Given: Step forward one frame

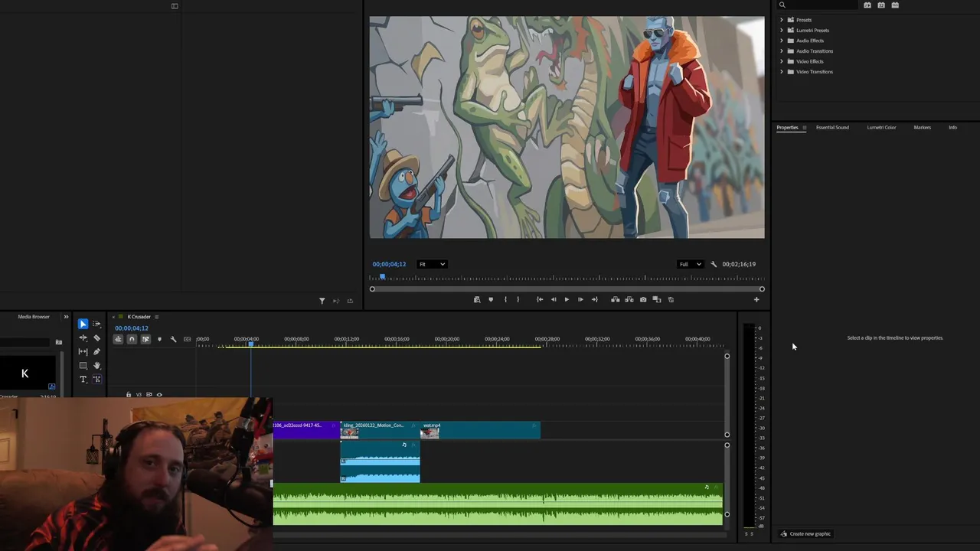Looking at the screenshot, I should point(580,299).
